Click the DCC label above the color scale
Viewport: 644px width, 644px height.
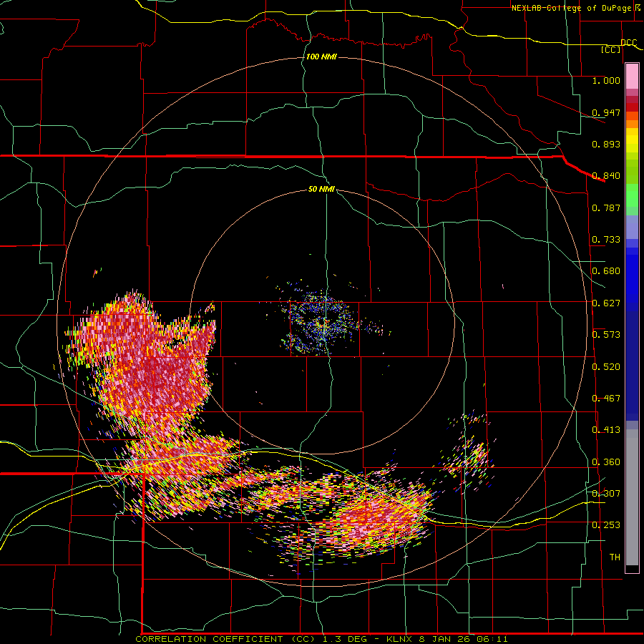[x=629, y=43]
